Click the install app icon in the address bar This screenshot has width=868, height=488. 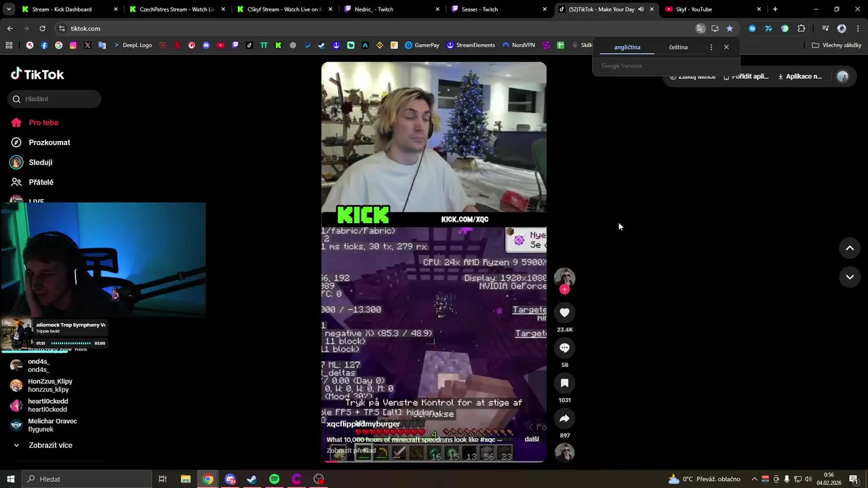tap(715, 28)
